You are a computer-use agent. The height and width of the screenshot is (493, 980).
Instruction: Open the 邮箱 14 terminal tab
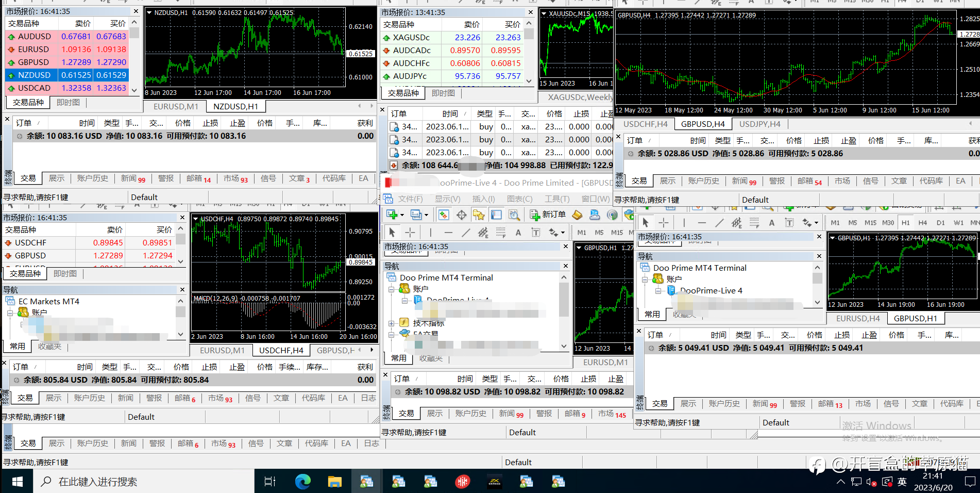[198, 178]
